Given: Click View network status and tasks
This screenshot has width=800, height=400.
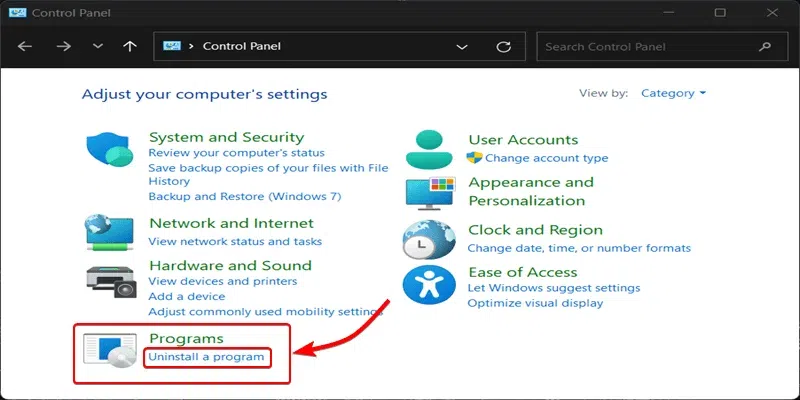Looking at the screenshot, I should click(x=235, y=242).
